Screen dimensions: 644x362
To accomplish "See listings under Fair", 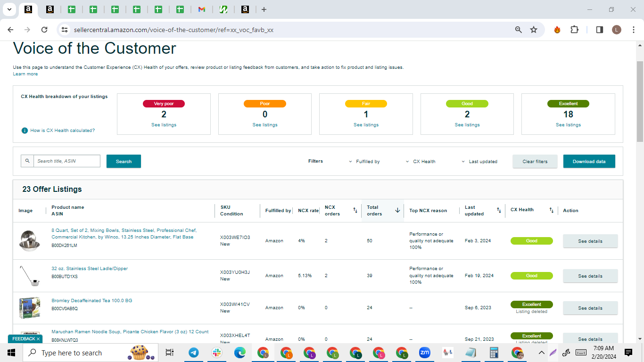I will click(366, 125).
